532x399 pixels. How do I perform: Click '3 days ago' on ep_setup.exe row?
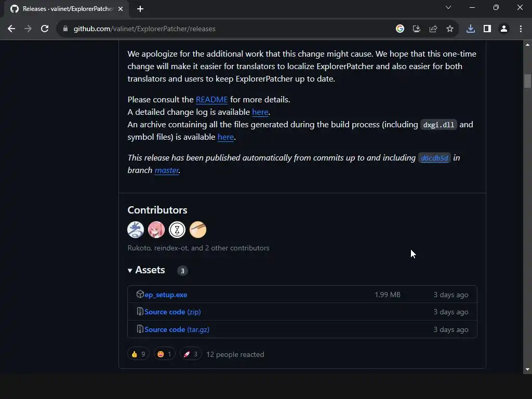pyautogui.click(x=451, y=295)
